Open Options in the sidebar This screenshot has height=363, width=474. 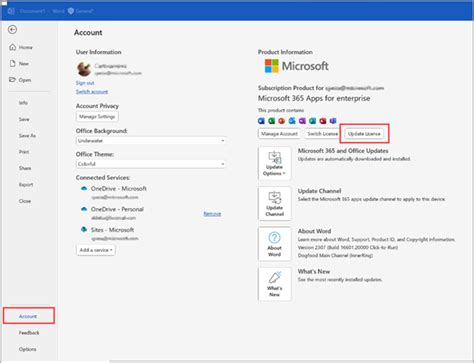(x=28, y=349)
